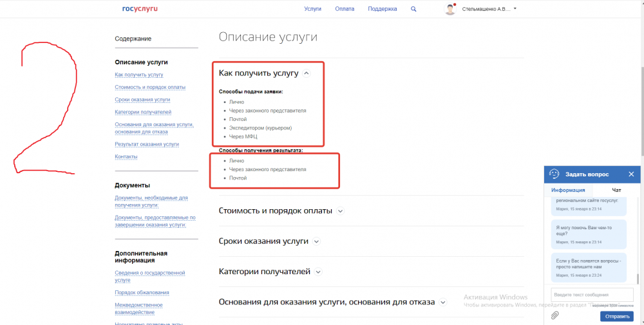Open the search magnifier icon
The image size is (644, 325).
pyautogui.click(x=413, y=9)
